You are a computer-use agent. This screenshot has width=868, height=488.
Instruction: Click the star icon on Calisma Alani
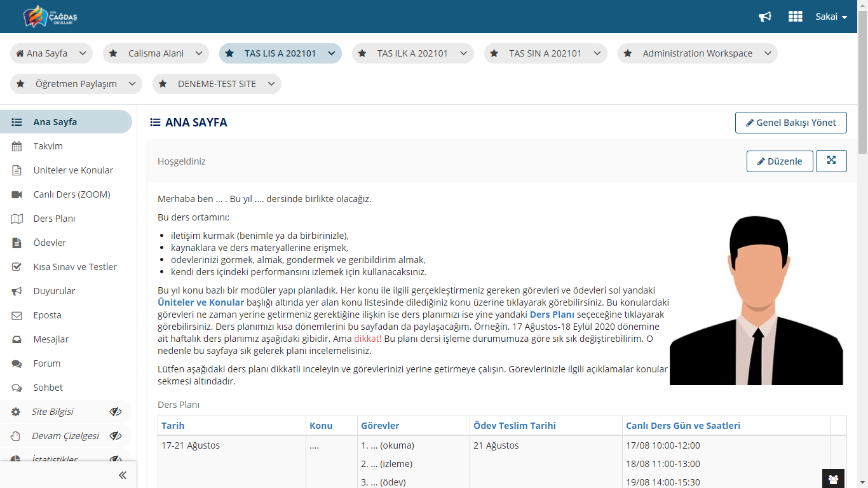click(x=113, y=53)
